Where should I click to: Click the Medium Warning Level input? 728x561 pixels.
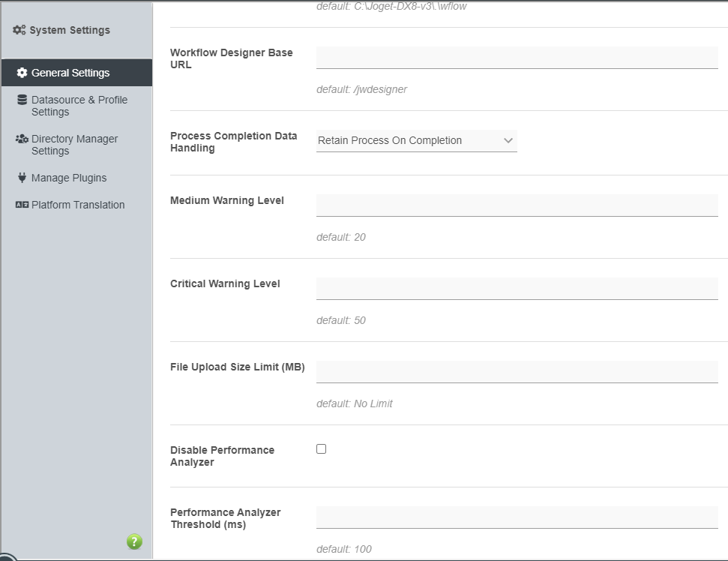point(517,205)
